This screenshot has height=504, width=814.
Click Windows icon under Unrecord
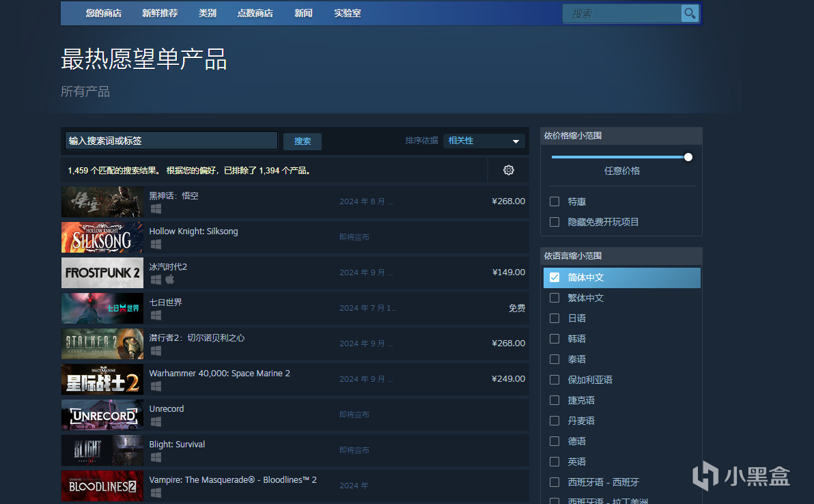[156, 422]
